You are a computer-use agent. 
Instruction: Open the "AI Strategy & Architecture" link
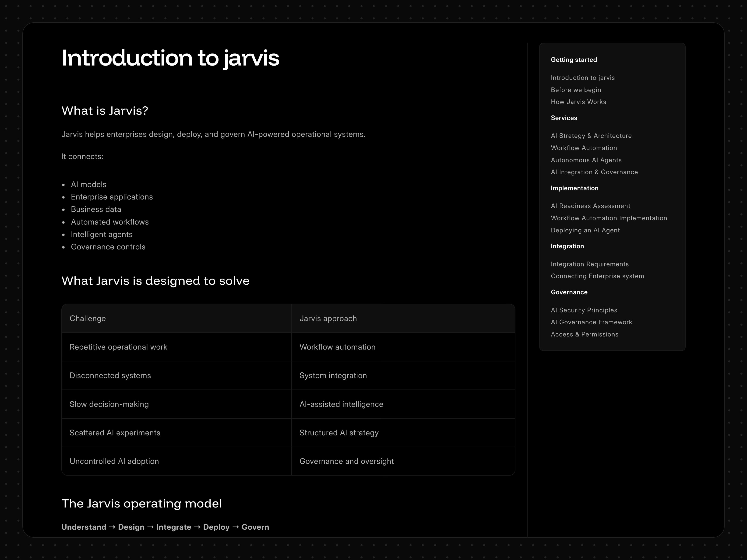click(x=591, y=136)
